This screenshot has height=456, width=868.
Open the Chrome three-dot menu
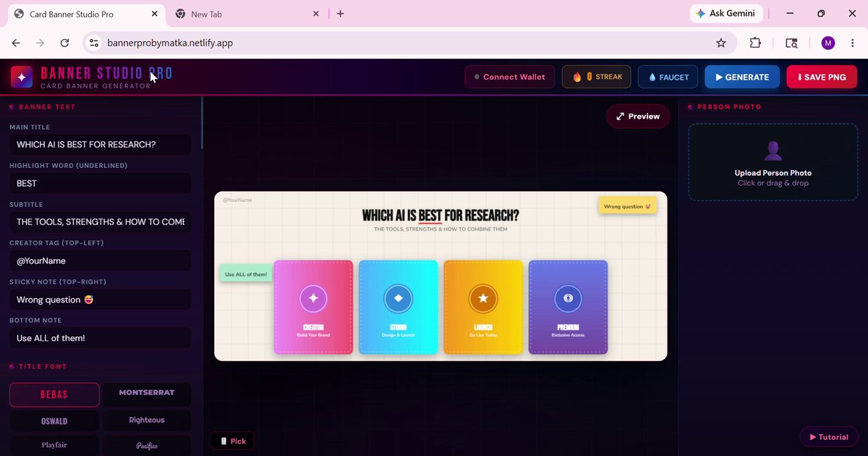854,43
